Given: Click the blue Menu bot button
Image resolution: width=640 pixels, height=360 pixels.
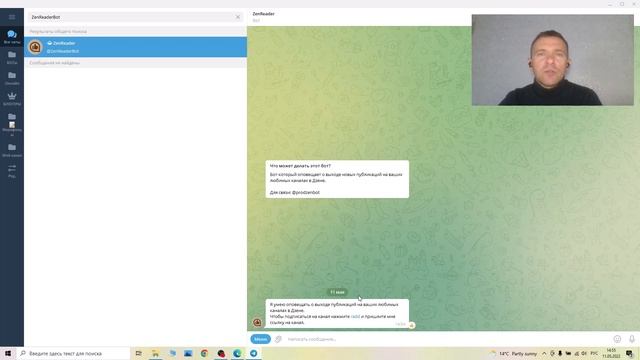Looking at the screenshot, I should [260, 339].
